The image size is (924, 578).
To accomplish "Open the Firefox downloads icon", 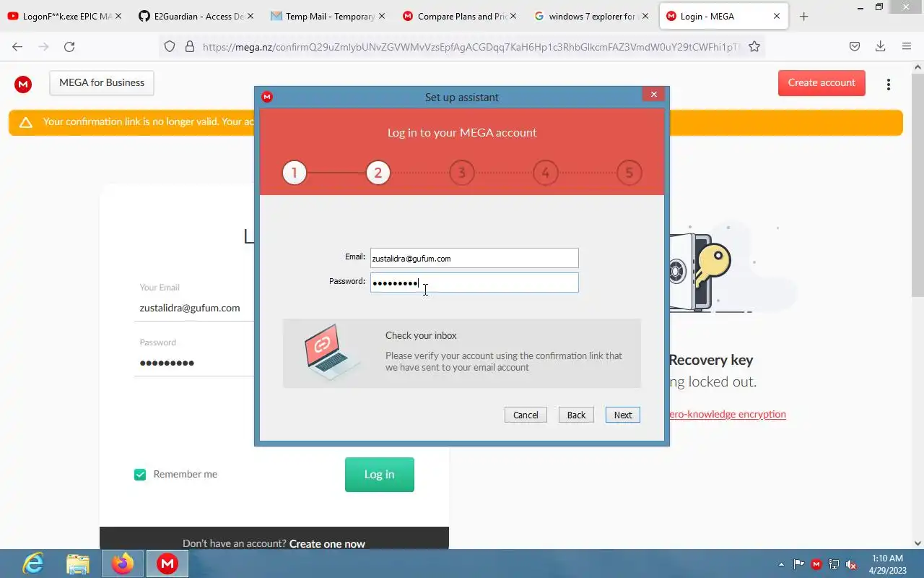I will pyautogui.click(x=880, y=46).
